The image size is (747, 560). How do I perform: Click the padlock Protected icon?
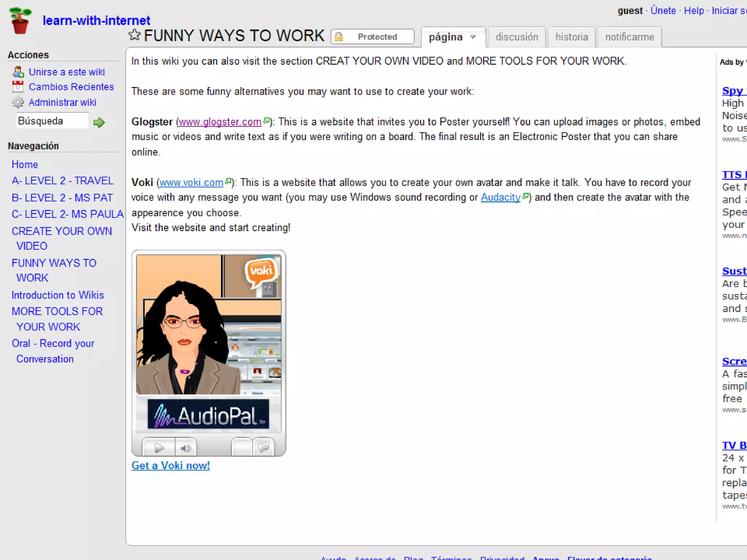pyautogui.click(x=338, y=37)
